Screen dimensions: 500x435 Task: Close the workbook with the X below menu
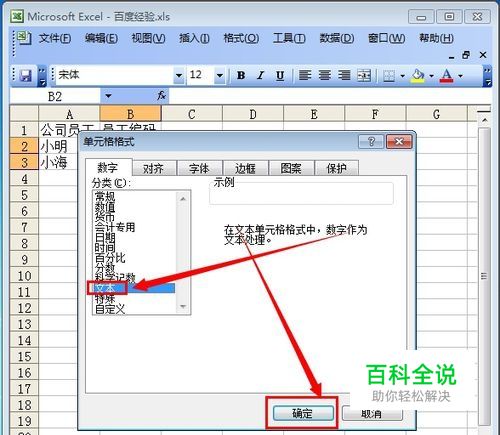coord(483,55)
